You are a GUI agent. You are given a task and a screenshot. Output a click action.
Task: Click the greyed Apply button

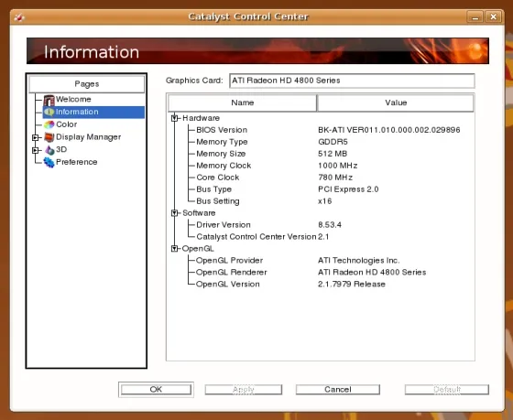[x=244, y=389]
